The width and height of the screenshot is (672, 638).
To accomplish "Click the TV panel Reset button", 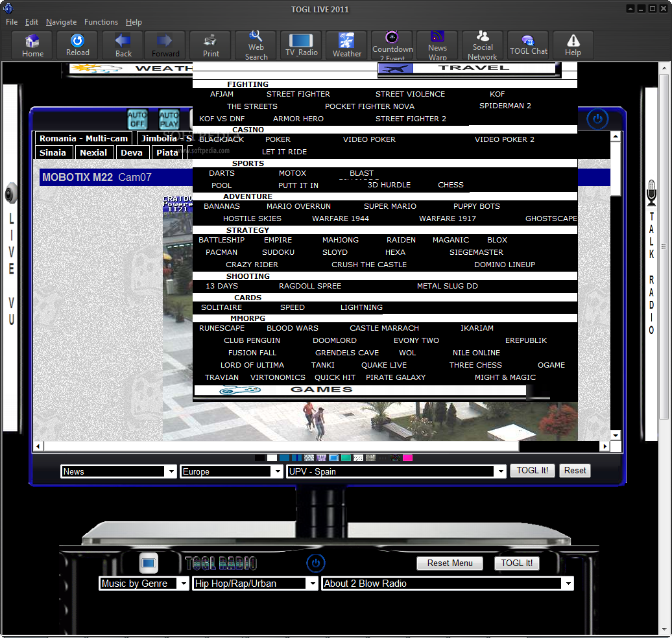I will [x=575, y=471].
